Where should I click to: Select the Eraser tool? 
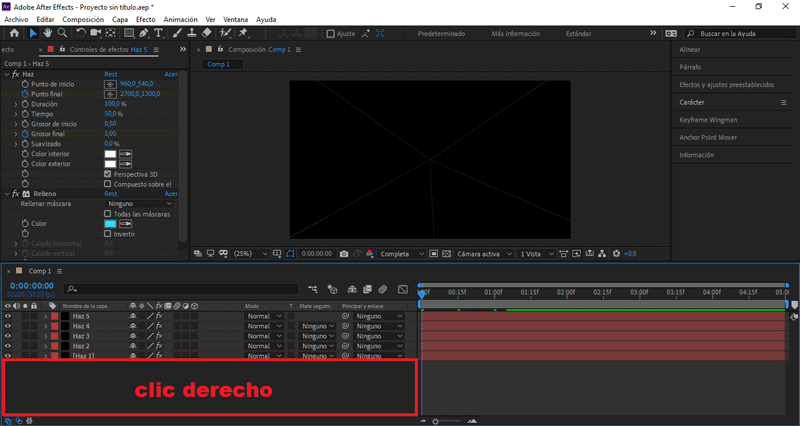[206, 33]
